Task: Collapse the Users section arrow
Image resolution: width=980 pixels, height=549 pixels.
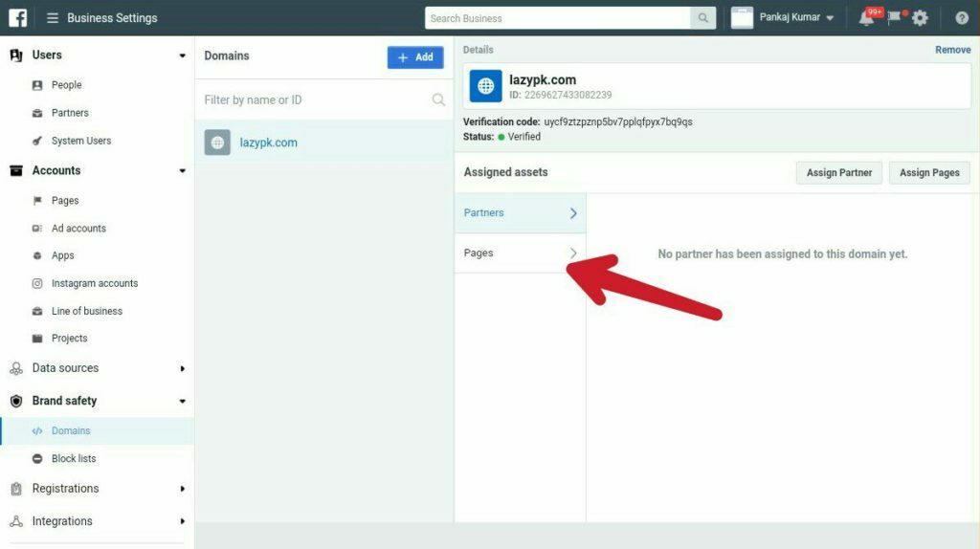Action: click(x=182, y=55)
